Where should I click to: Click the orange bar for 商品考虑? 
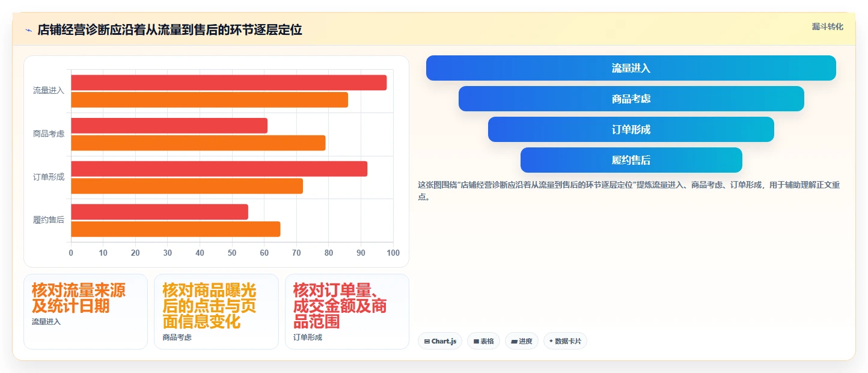(x=198, y=143)
